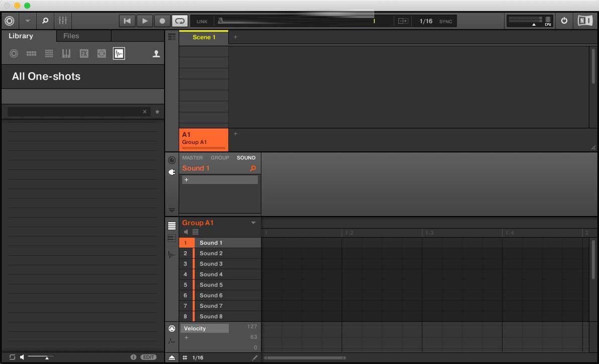Toggle the audio engine power button
The width and height of the screenshot is (599, 364).
[564, 21]
